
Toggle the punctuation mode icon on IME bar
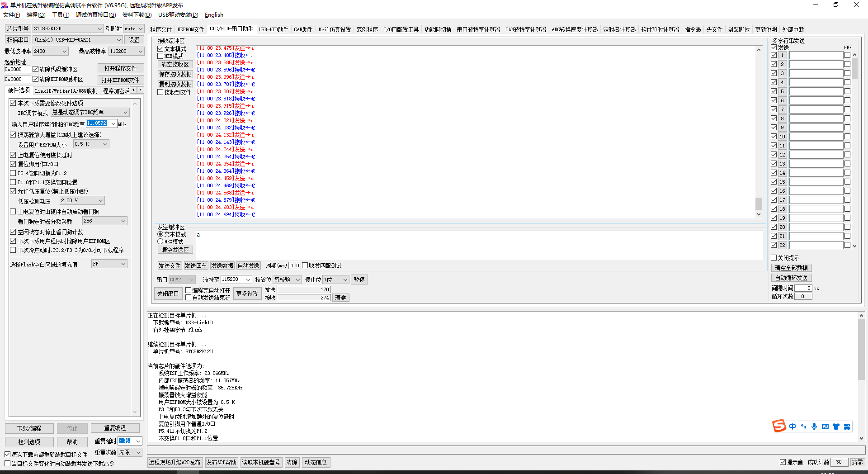(803, 427)
